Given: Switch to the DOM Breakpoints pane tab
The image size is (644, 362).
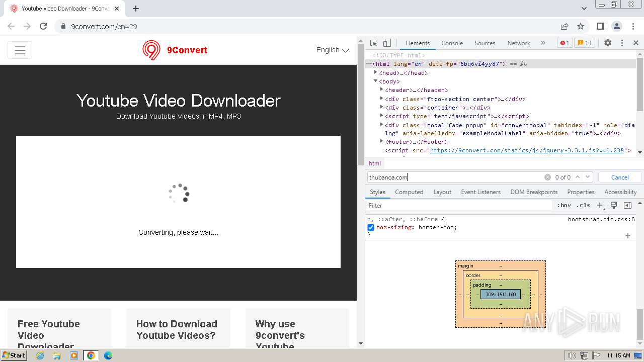Looking at the screenshot, I should click(534, 192).
